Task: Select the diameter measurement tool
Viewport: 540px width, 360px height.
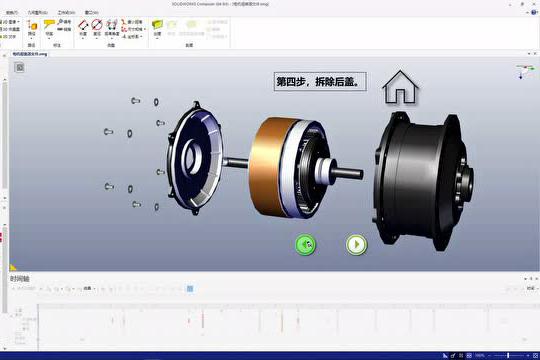Action: pos(97,28)
